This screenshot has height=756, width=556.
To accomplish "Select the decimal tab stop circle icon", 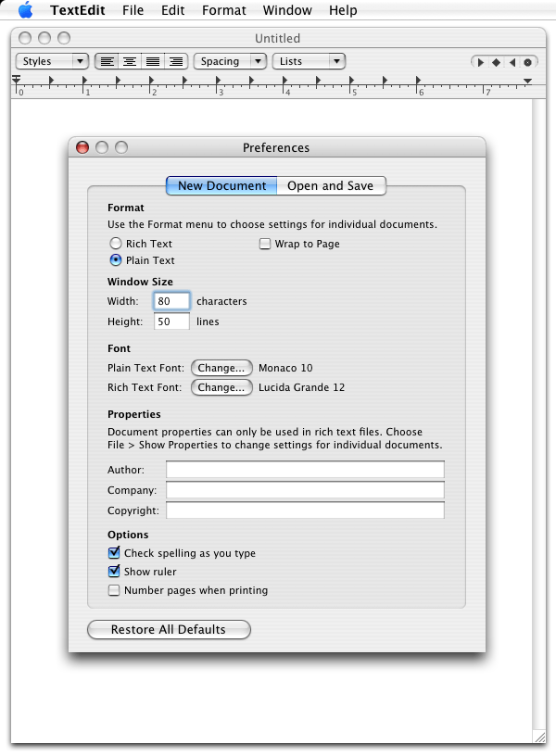I will click(527, 62).
